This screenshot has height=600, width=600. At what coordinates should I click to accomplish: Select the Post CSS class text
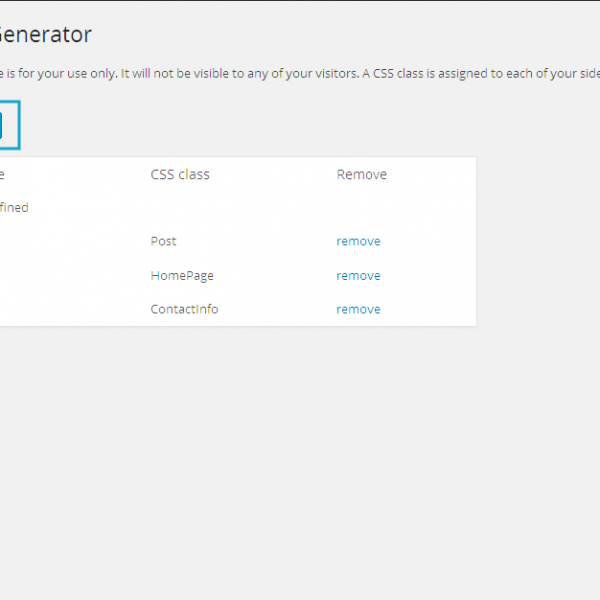click(163, 241)
